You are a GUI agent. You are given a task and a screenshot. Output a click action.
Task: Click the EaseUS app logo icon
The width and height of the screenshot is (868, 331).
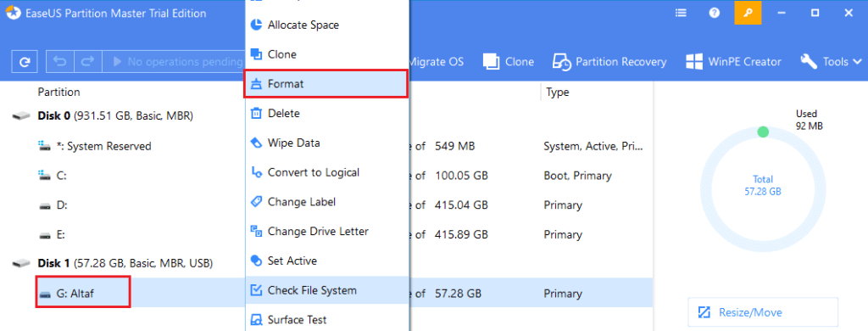[x=14, y=14]
